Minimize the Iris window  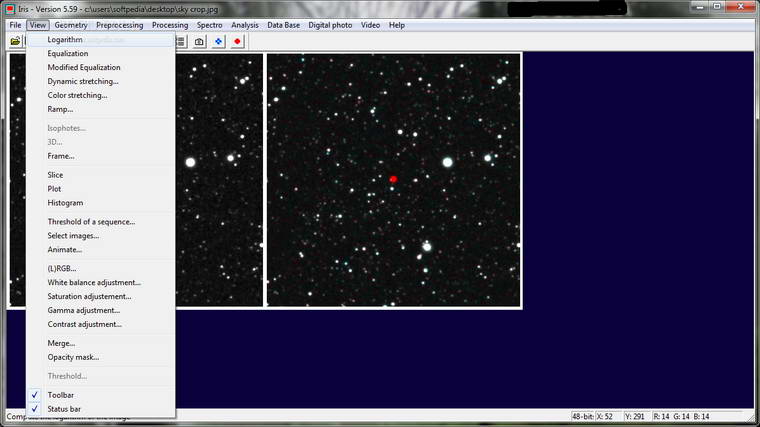pos(699,7)
